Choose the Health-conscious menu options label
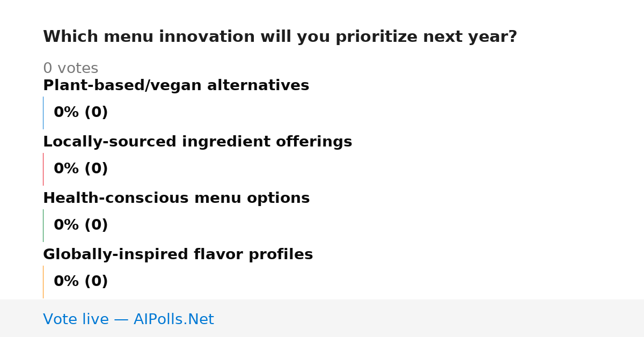This screenshot has height=337, width=644. tap(177, 199)
